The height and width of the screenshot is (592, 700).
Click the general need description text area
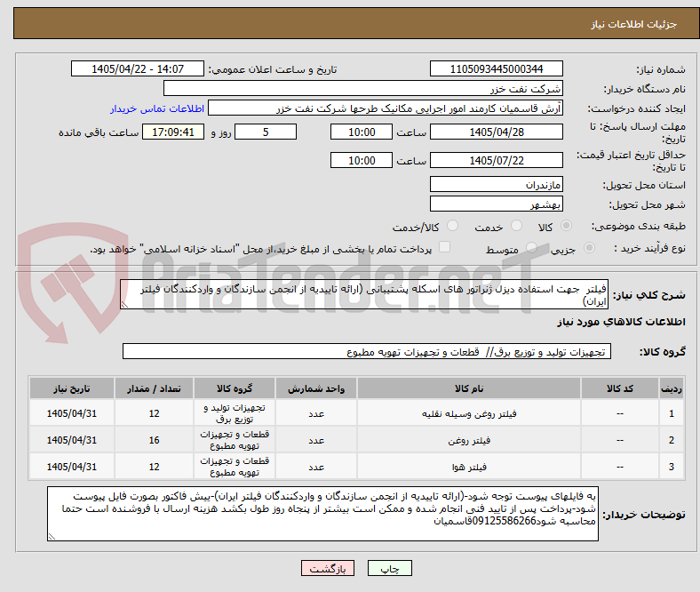(364, 294)
